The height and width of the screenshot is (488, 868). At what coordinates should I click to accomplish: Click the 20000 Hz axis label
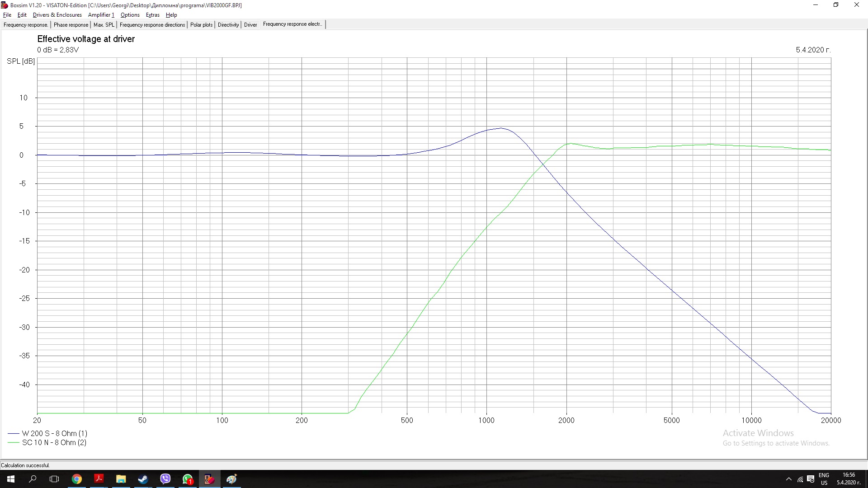click(831, 420)
